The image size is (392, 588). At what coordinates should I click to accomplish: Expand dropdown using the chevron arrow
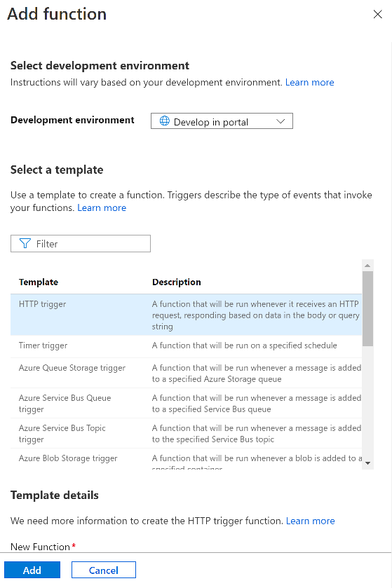(281, 121)
